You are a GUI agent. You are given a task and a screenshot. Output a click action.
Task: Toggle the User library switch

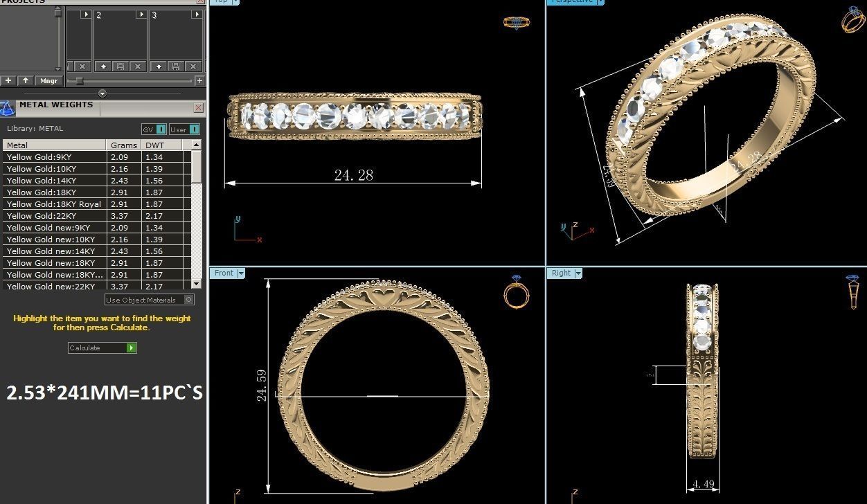point(184,129)
